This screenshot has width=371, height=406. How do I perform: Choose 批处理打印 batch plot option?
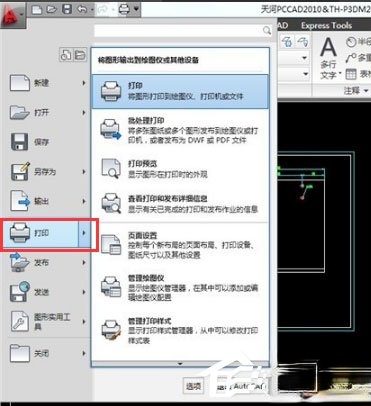180,130
